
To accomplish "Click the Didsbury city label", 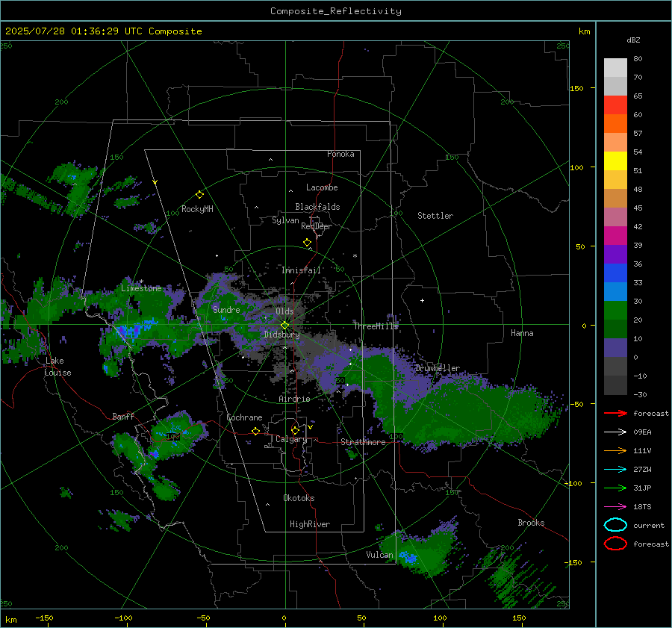I will pos(282,335).
